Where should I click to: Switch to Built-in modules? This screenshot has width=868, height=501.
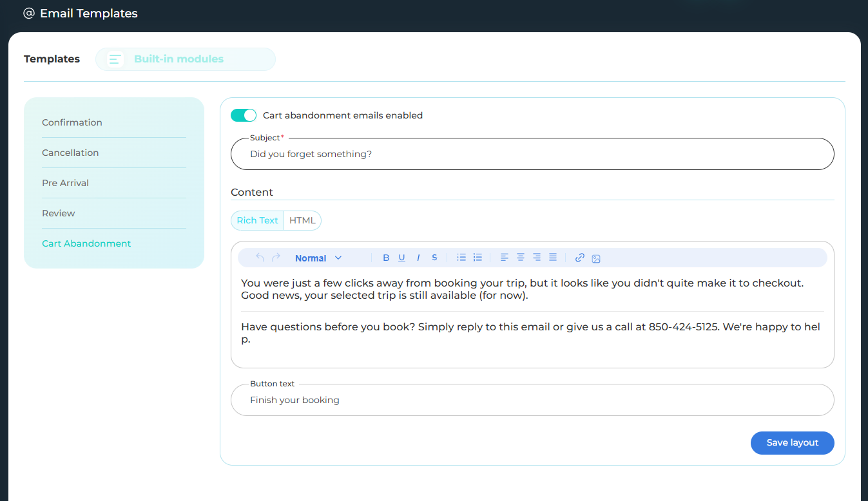(x=186, y=59)
